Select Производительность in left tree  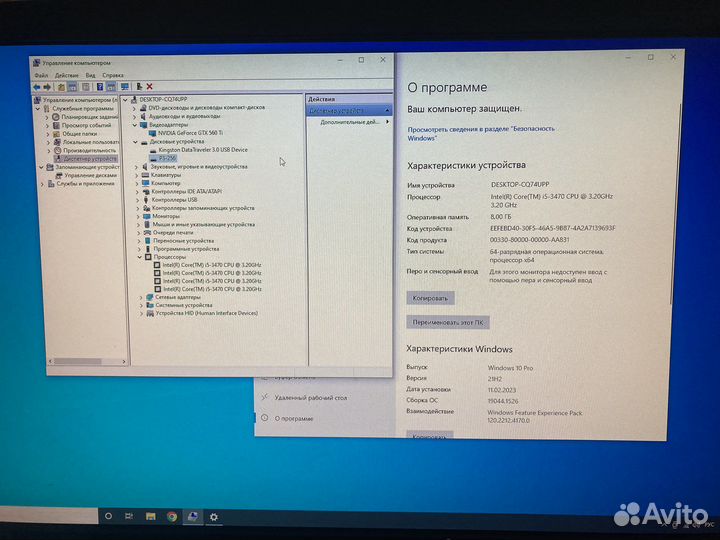[90, 151]
